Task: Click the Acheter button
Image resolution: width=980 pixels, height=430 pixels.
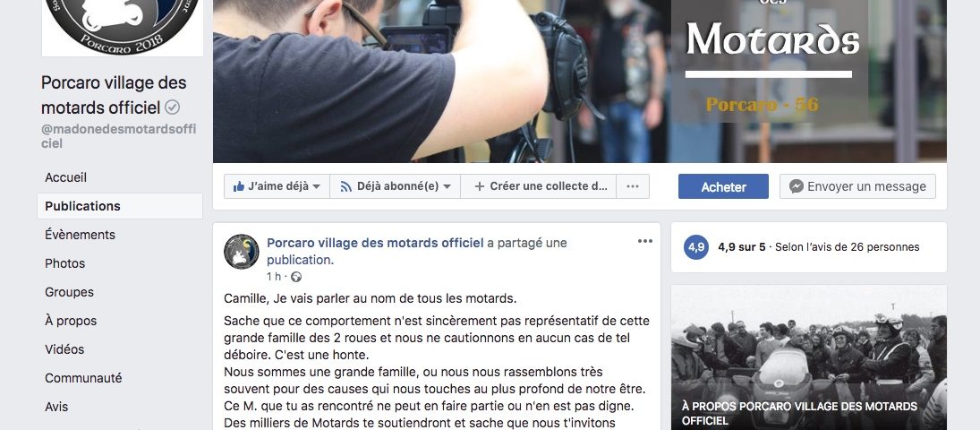Action: coord(723,186)
